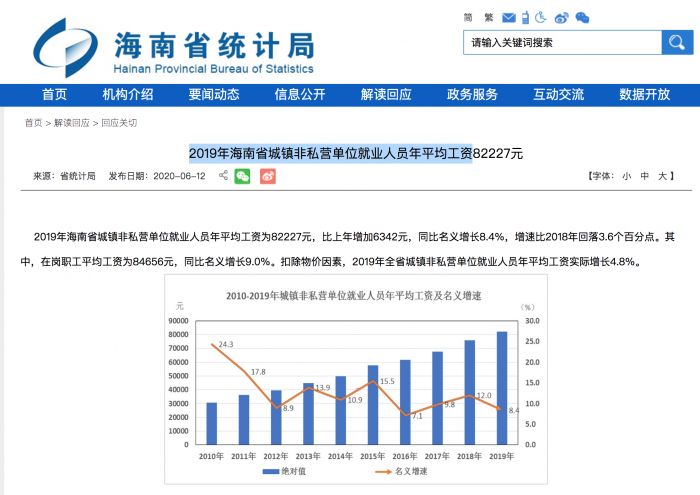Click the share icon beside publish date
This screenshot has height=495, width=700.
(223, 176)
